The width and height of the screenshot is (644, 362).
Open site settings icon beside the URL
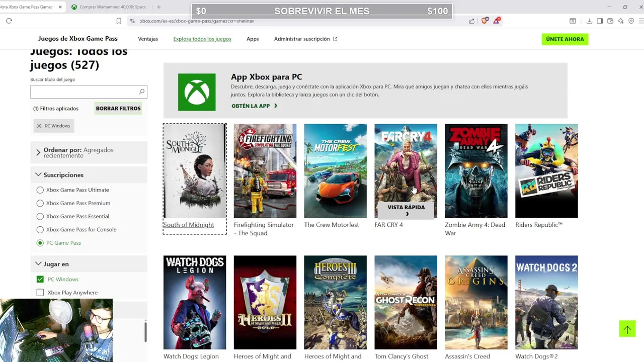click(x=132, y=21)
